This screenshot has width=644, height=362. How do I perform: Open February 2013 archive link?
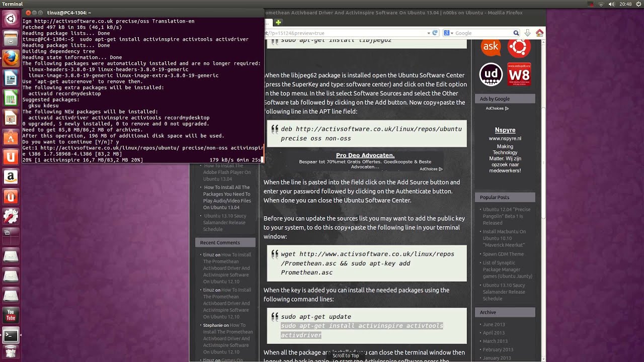[x=498, y=349]
